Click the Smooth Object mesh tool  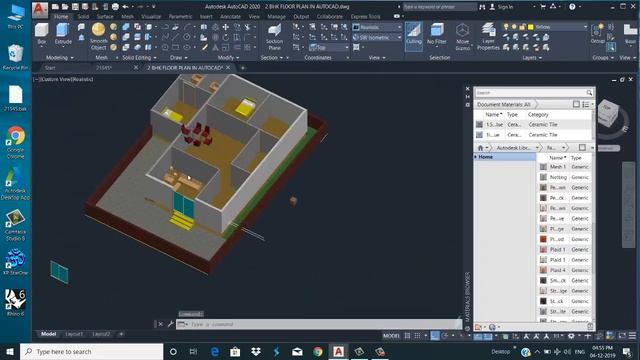pos(98,37)
